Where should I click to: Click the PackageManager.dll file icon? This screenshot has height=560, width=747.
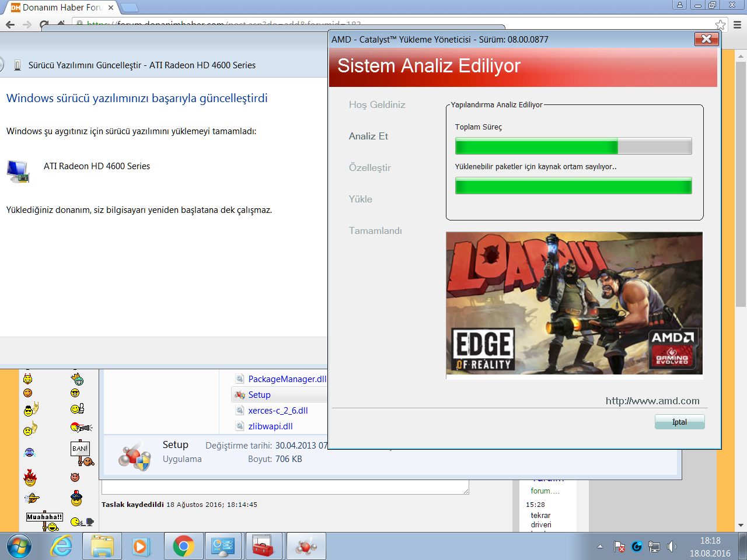point(240,379)
